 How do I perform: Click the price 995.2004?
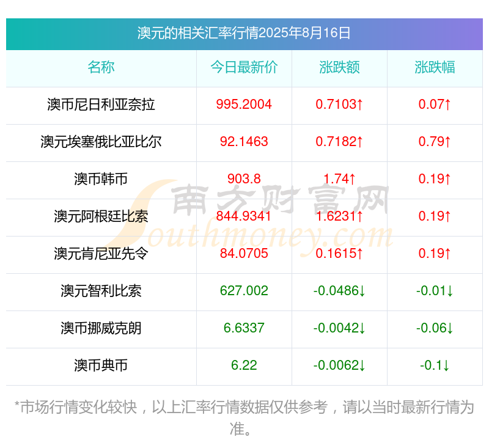244,105
